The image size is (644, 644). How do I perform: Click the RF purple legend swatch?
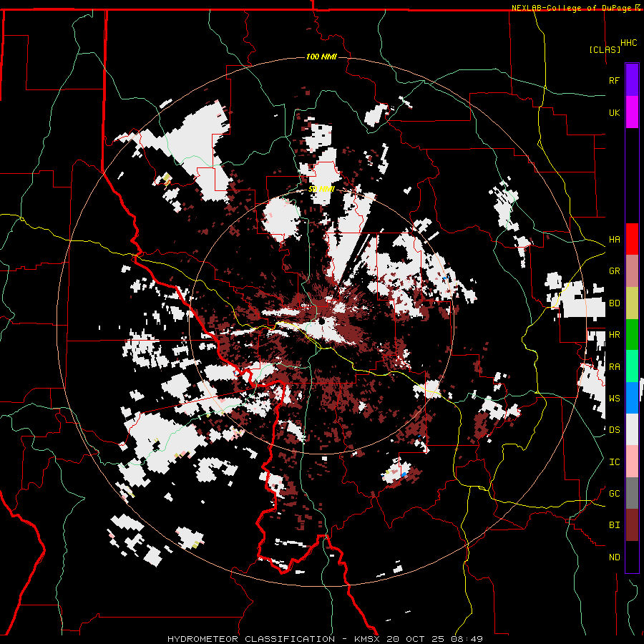[632, 80]
